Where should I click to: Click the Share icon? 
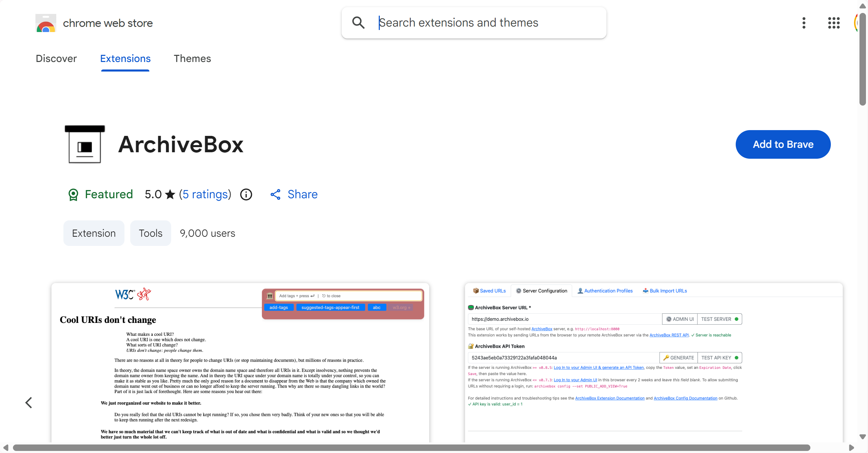(x=275, y=194)
